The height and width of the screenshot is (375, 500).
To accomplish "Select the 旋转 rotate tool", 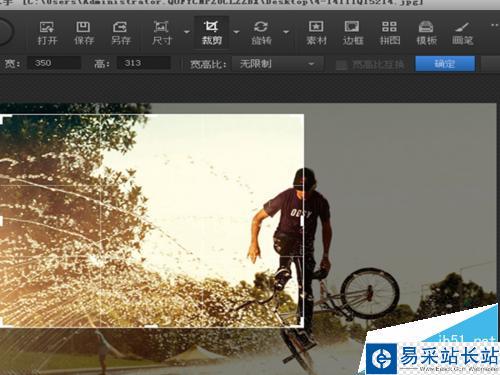I will [261, 33].
